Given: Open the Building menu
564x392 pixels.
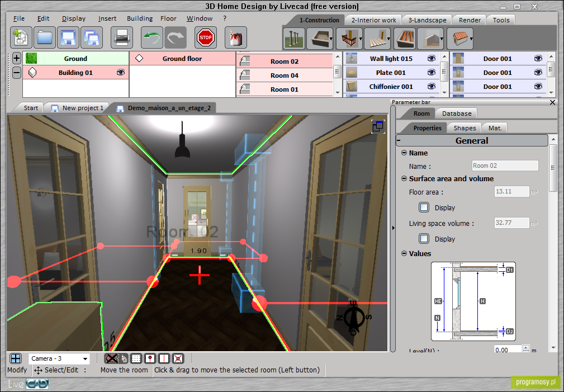Looking at the screenshot, I should (x=140, y=18).
